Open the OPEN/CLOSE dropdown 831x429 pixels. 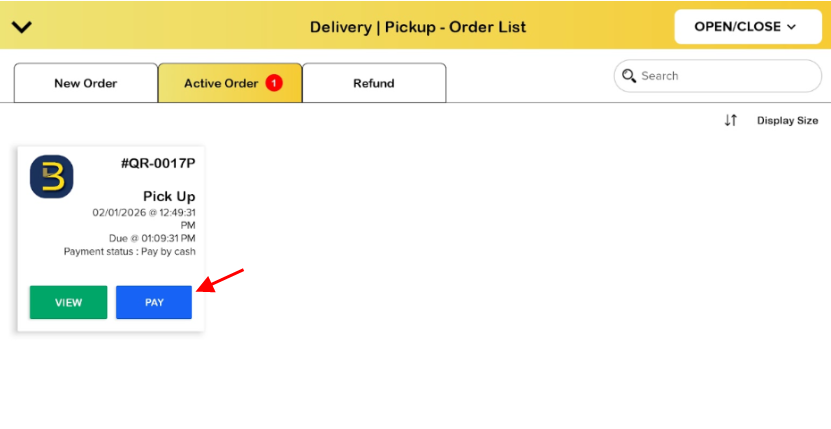(744, 27)
